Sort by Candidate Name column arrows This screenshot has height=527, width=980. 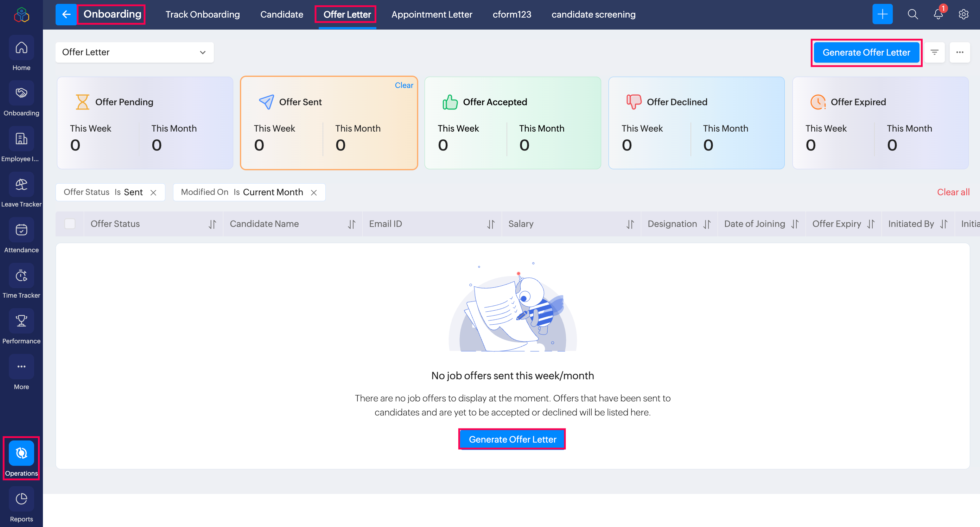351,224
